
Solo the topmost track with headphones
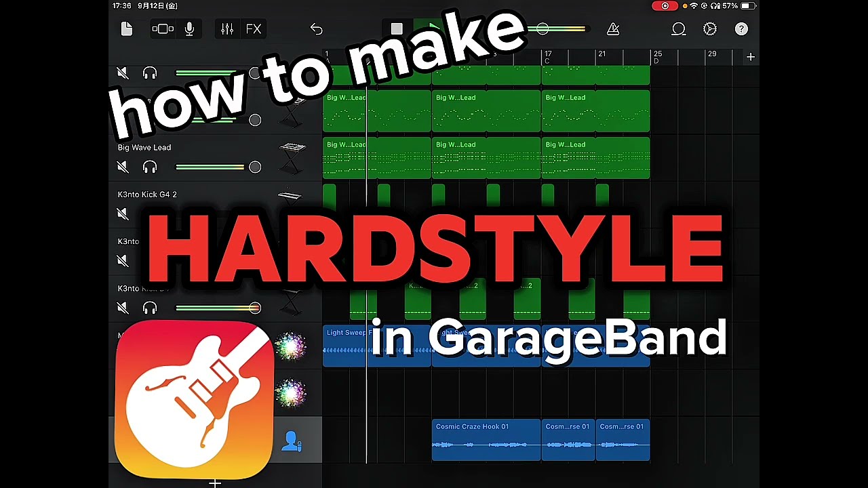pyautogui.click(x=150, y=73)
